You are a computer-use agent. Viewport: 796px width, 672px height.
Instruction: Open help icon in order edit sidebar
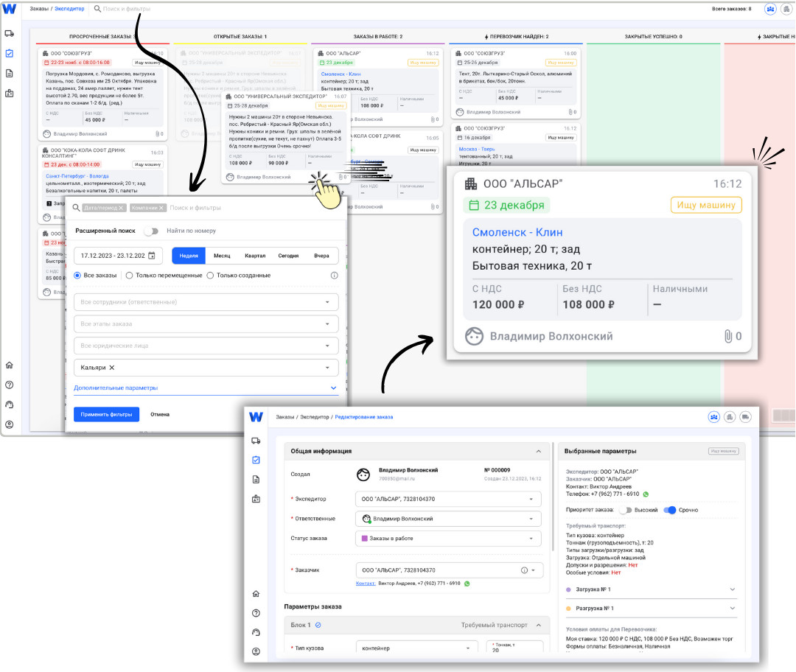[x=256, y=613]
